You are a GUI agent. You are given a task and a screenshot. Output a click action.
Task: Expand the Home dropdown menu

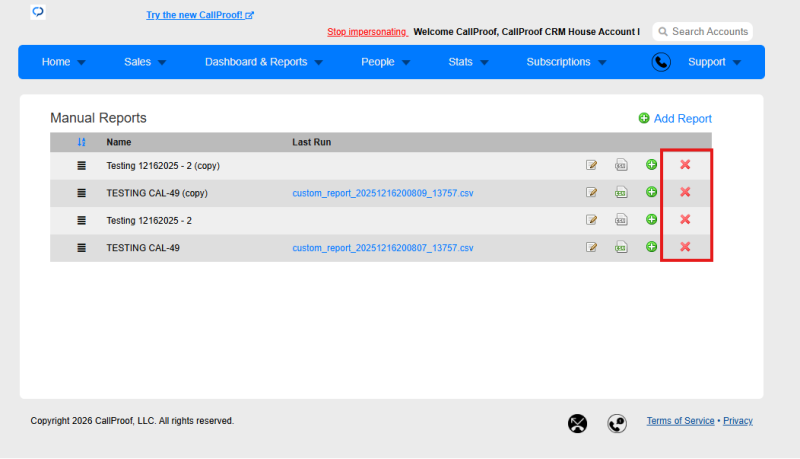pos(63,62)
